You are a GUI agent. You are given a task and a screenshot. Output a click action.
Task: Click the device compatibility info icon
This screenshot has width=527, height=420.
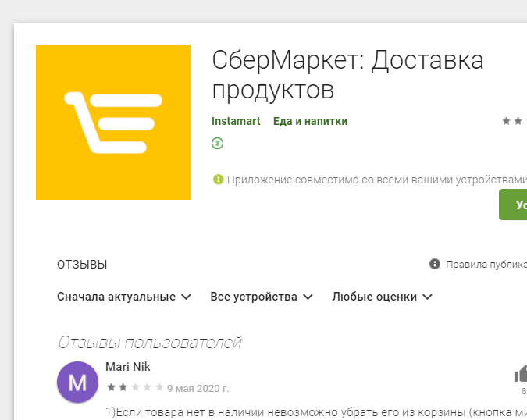(218, 180)
